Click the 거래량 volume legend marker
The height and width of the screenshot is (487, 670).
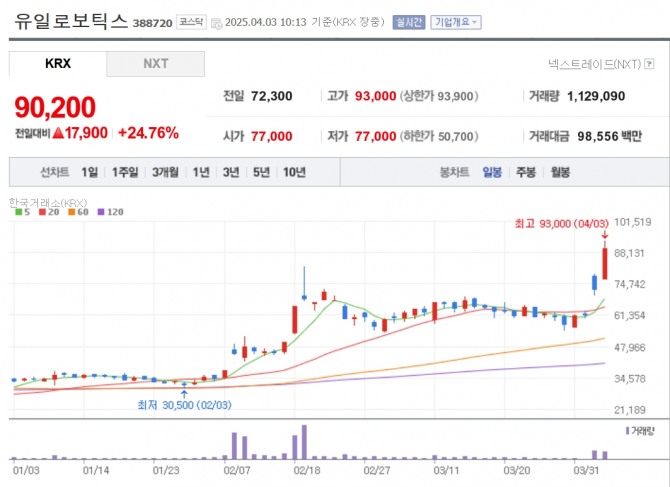[627, 431]
